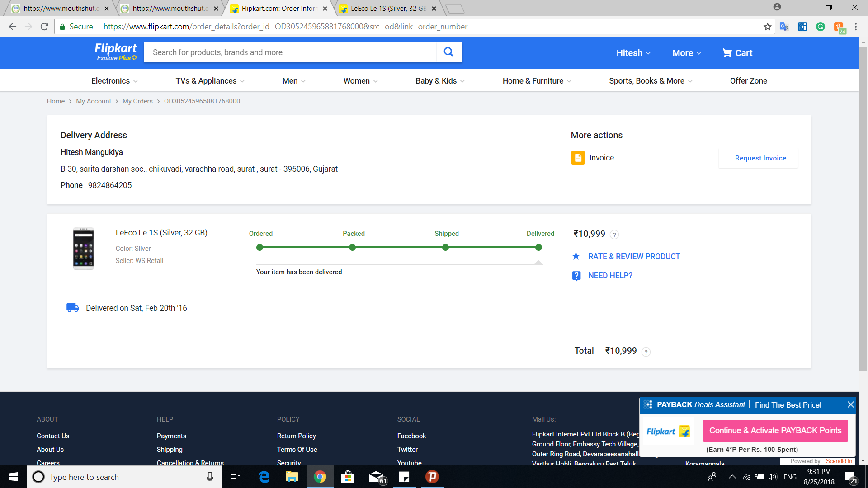Select the Flipkart Order Info browser tab
The width and height of the screenshot is (868, 488).
tap(278, 9)
